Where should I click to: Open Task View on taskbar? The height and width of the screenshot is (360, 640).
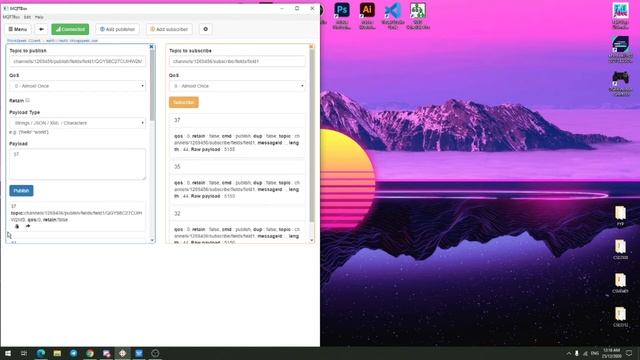pyautogui.click(x=24, y=353)
